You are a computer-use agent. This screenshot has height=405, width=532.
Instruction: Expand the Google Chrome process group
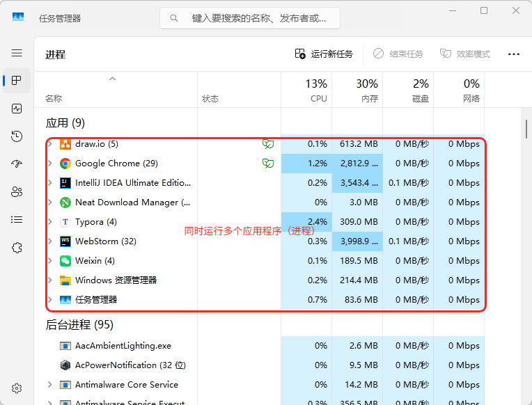pos(49,164)
